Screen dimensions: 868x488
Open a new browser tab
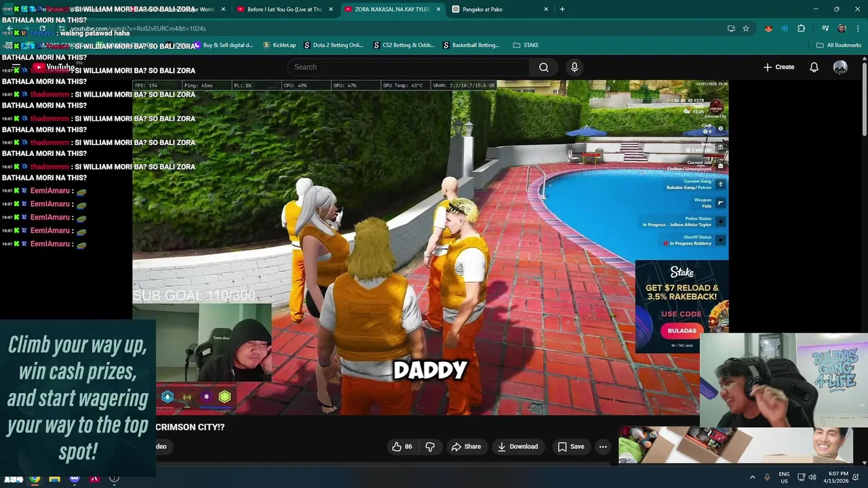pyautogui.click(x=562, y=9)
